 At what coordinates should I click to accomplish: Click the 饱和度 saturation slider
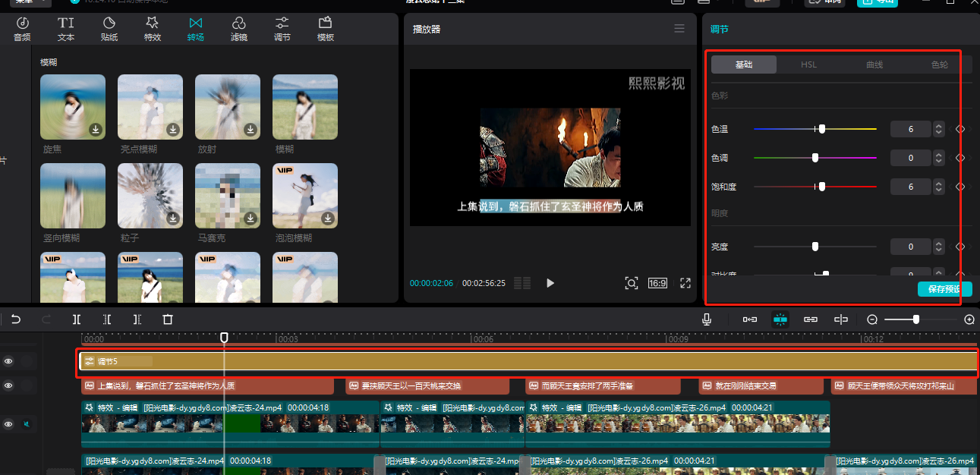(x=815, y=186)
